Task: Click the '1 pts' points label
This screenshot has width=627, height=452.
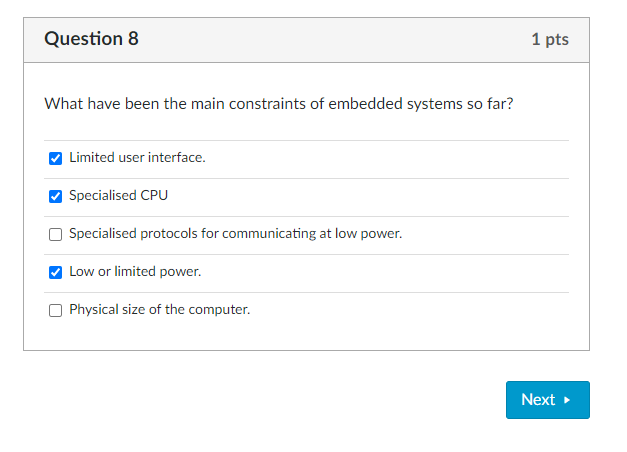Action: coord(550,40)
